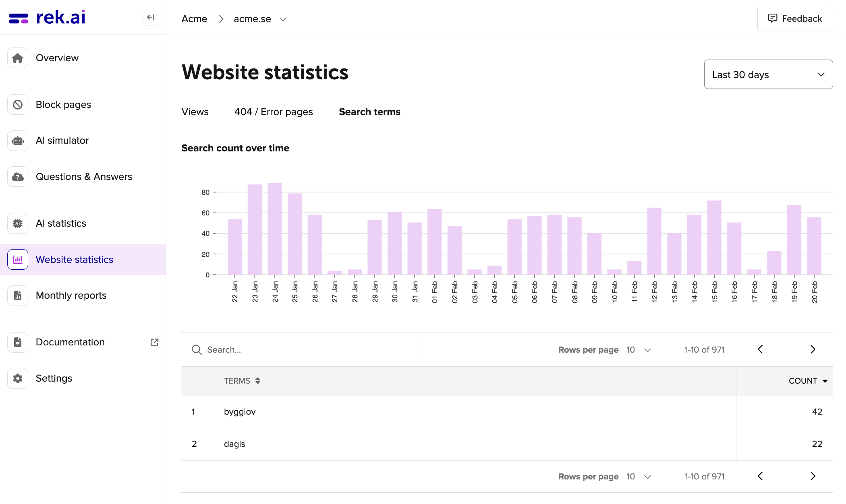
Task: Click Acme in the breadcrumb
Action: 194,19
